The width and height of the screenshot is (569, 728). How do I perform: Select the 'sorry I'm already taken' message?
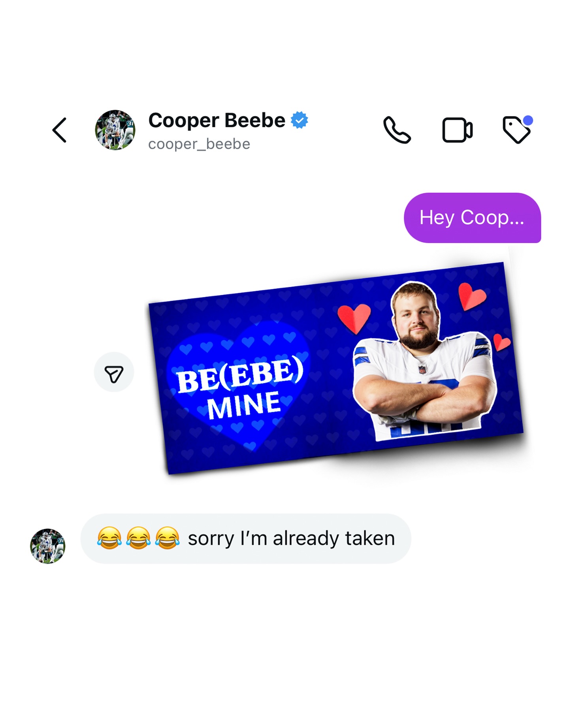coord(246,538)
